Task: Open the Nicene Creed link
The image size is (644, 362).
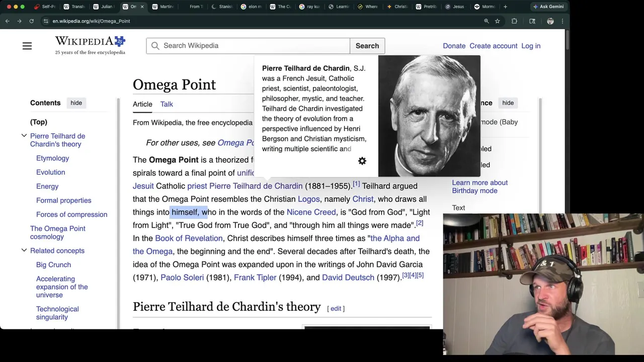Action: click(x=311, y=212)
